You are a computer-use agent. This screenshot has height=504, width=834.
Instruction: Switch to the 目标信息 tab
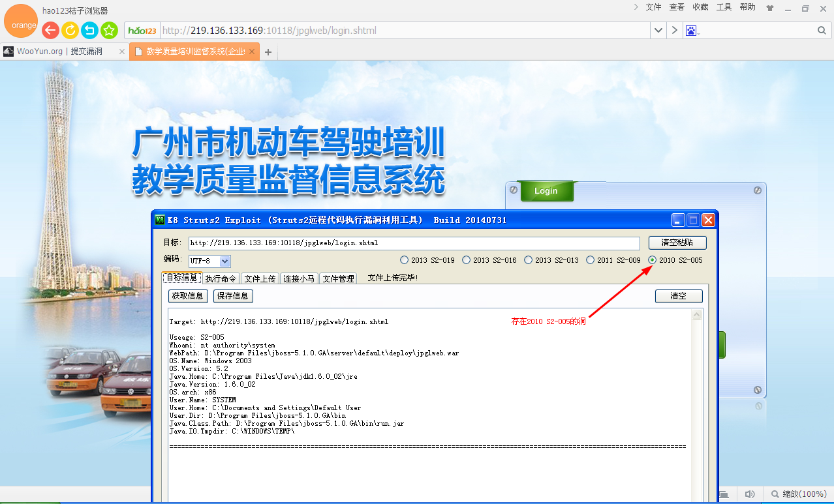pos(182,278)
